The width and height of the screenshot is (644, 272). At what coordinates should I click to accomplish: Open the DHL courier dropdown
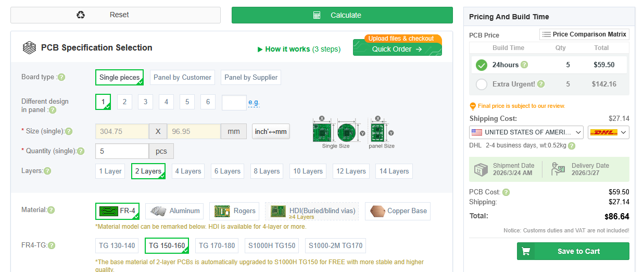608,132
